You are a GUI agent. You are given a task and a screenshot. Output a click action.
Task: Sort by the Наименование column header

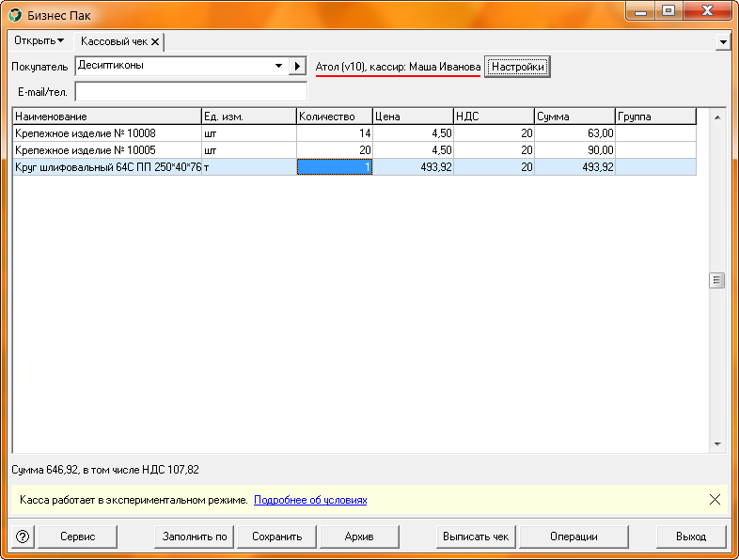pos(106,117)
